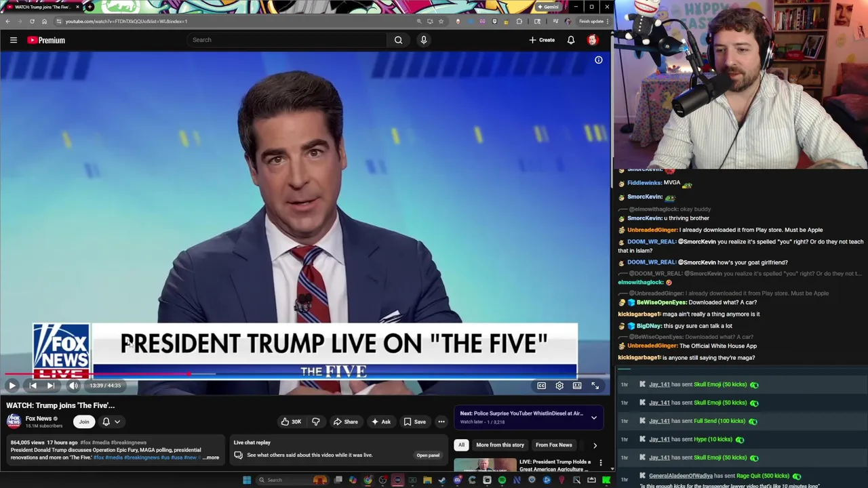
Task: Open the #breakingnews hashtag above description
Action: (128, 443)
